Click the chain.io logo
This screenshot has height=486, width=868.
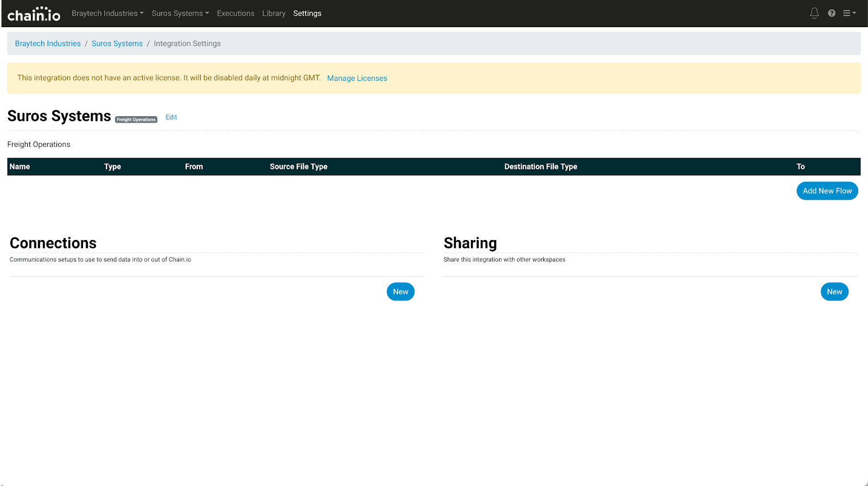[x=34, y=14]
